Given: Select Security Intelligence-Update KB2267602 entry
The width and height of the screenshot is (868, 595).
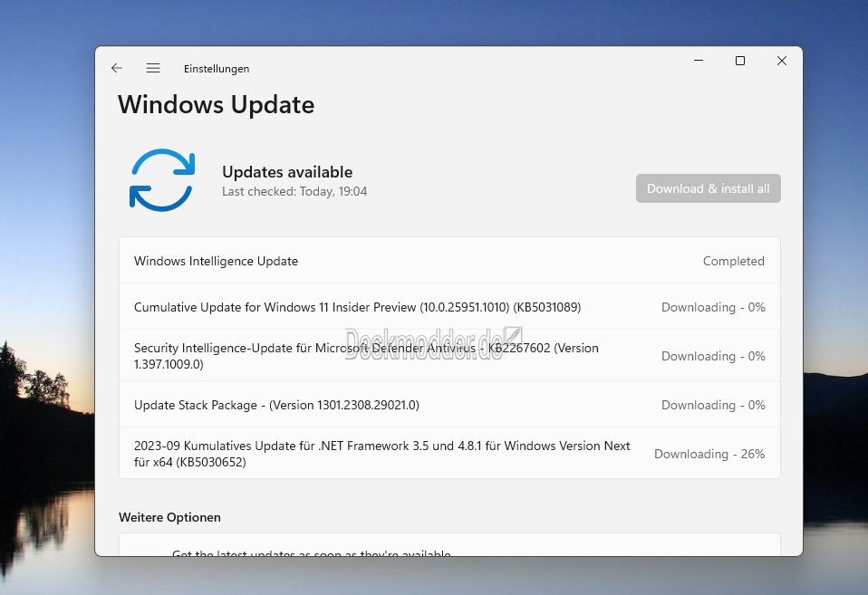Looking at the screenshot, I should point(449,355).
